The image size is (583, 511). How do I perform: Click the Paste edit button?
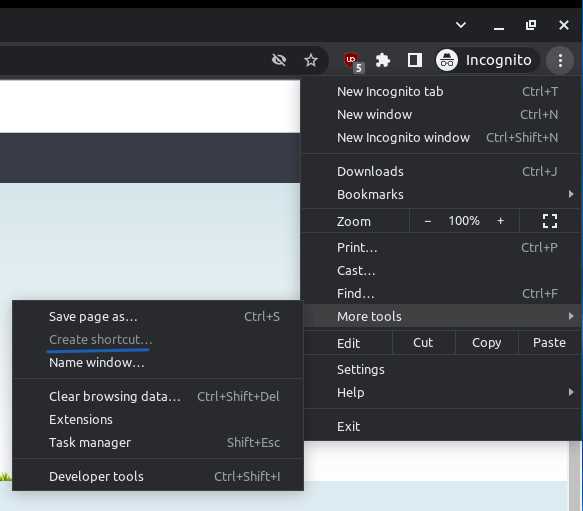click(549, 343)
